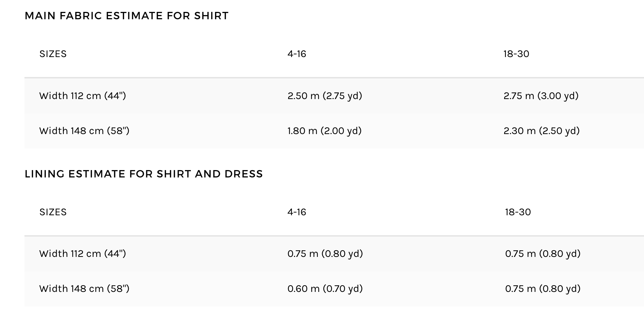Select the 18-30 column header in main fabric table
The width and height of the screenshot is (644, 322).
(516, 54)
